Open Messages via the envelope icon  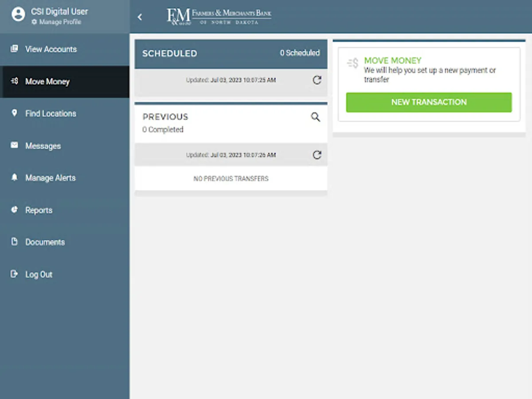coord(13,146)
